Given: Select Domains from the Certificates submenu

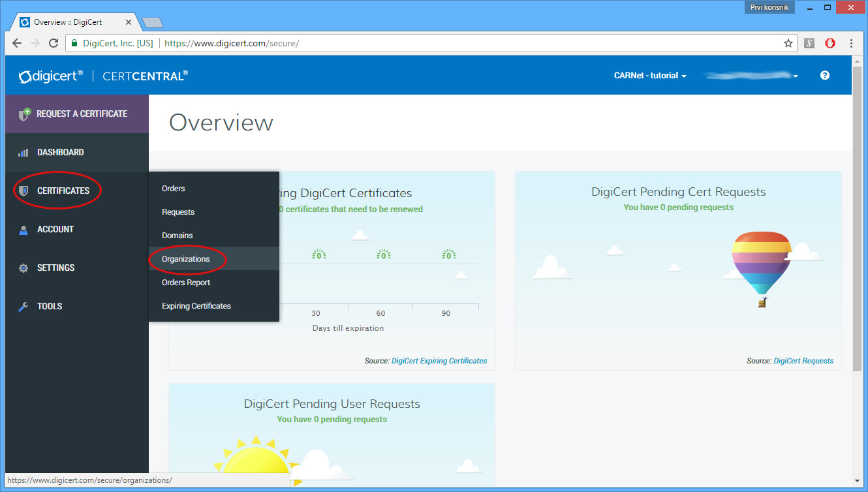Looking at the screenshot, I should click(214, 236).
